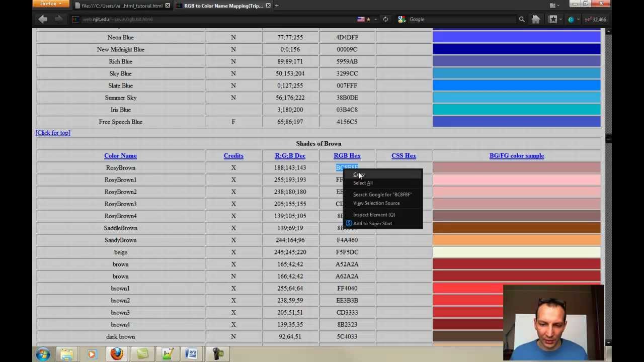644x362 pixels.
Task: Switch to the RGB to Color Name Mapping tab
Action: tap(223, 6)
